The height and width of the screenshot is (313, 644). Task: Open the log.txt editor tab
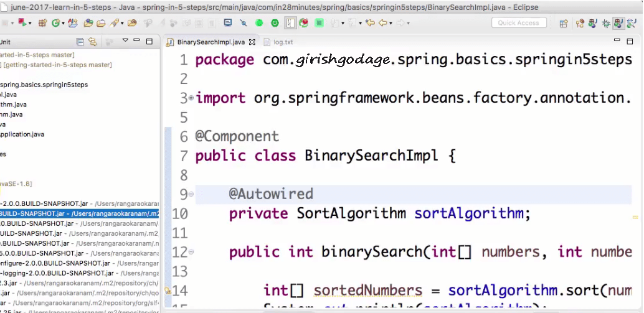(278, 42)
